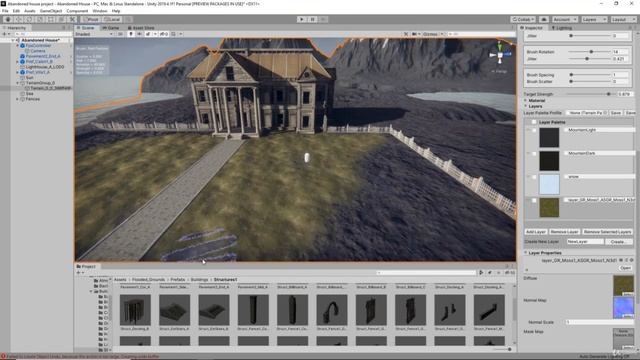Toggle scene effects icon
The height and width of the screenshot is (360, 640).
[x=148, y=34]
